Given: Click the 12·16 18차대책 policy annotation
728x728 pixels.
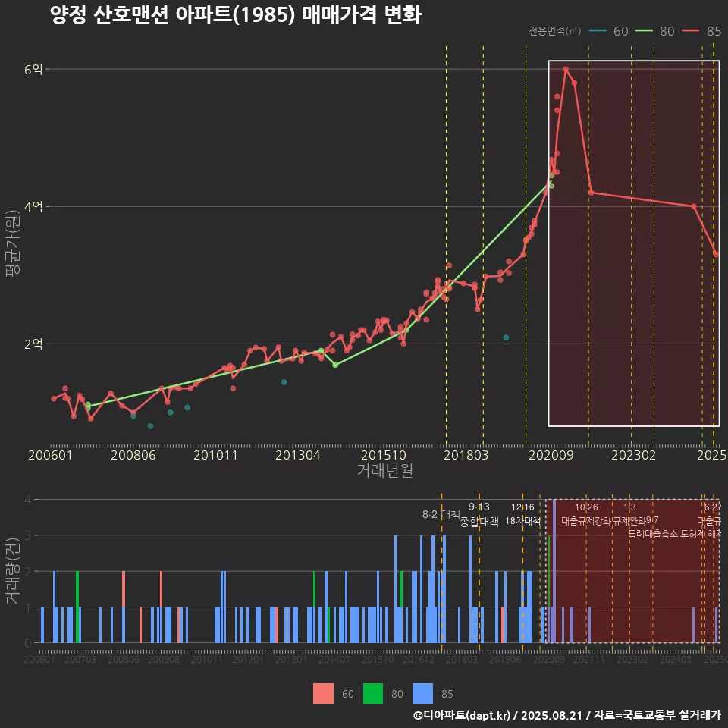Looking at the screenshot, I should pyautogui.click(x=522, y=514).
